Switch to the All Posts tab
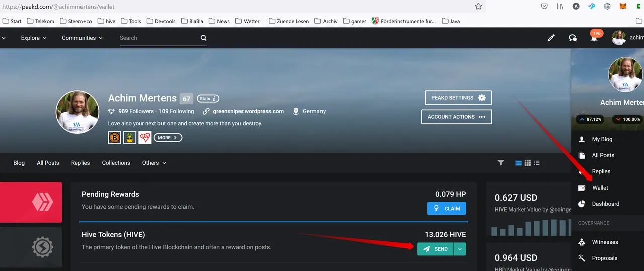This screenshot has width=644, height=271. click(48, 163)
